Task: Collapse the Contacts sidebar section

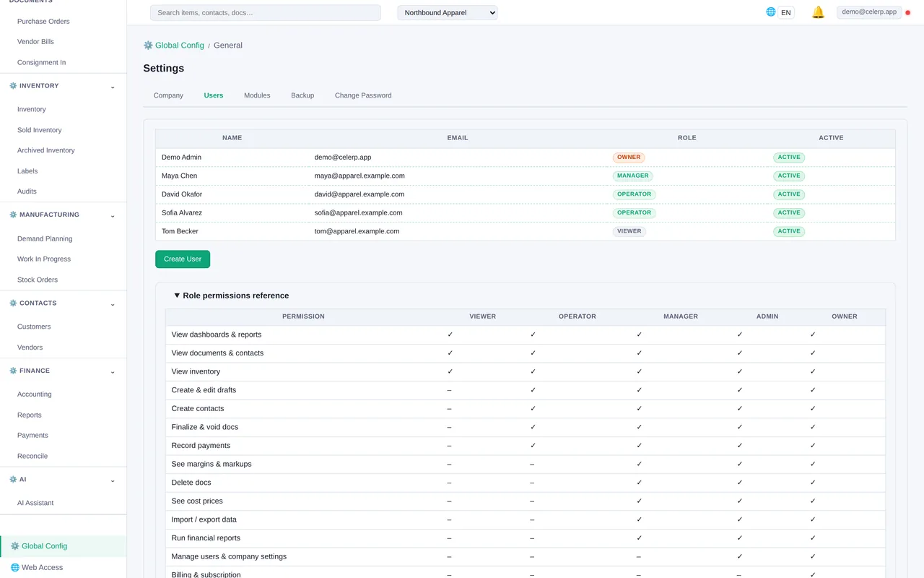Action: (113, 304)
